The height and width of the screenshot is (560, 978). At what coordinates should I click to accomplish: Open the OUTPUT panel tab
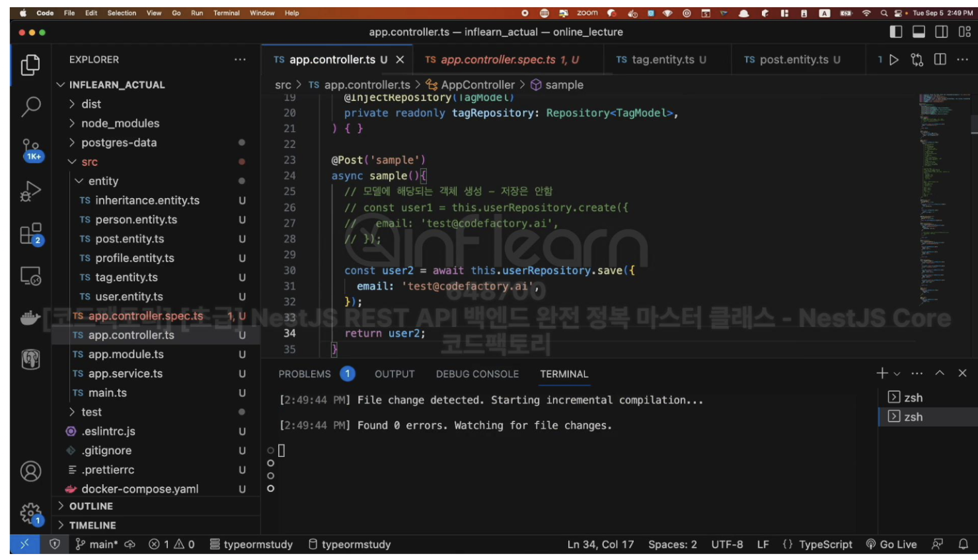(395, 374)
